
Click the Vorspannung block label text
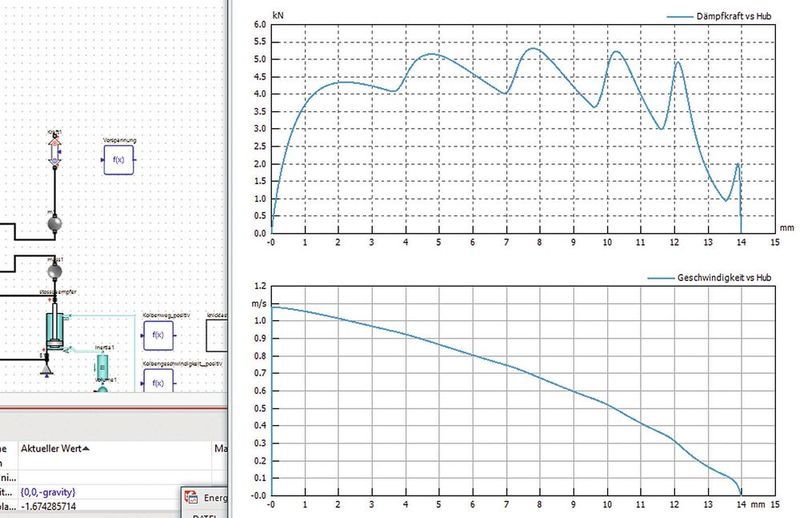point(119,140)
